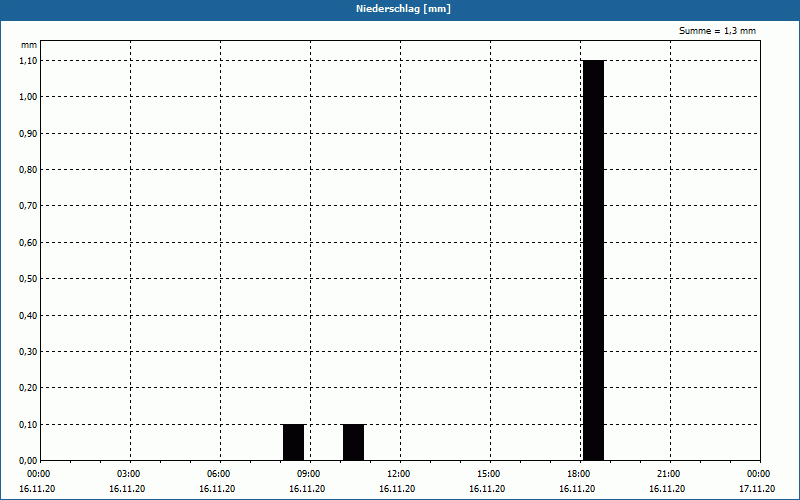This screenshot has height=500, width=800.
Task: Click the 09:00 time label
Action: (309, 474)
